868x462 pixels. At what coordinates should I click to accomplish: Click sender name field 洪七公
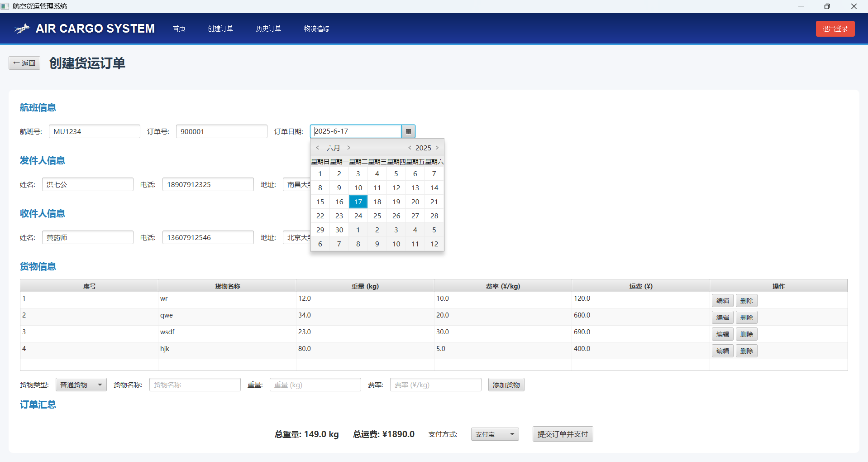[x=87, y=184]
